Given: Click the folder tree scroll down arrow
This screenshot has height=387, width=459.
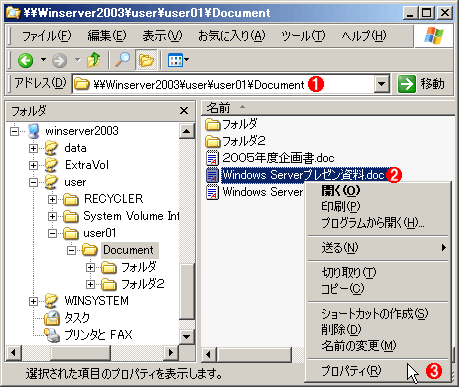Looking at the screenshot, I should [x=187, y=336].
